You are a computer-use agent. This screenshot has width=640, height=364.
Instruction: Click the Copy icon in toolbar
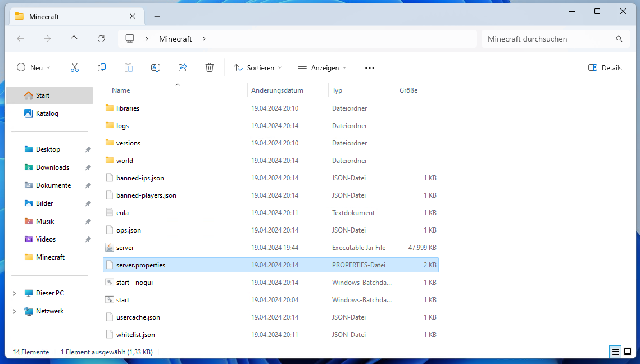[x=102, y=68]
